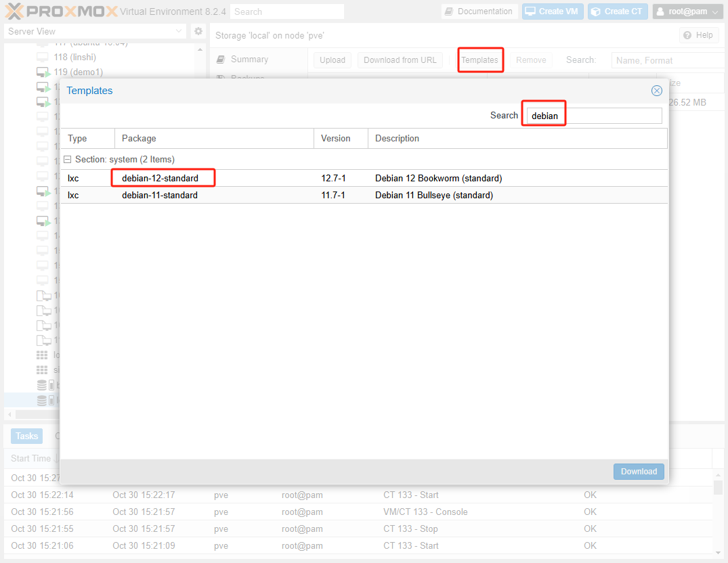Click the Remove toolbar button

click(531, 60)
